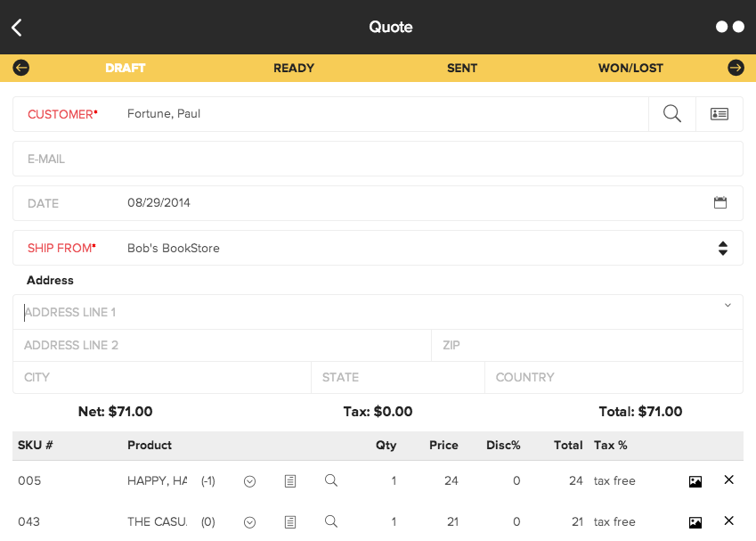Screen dimensions: 756x541
Task: Switch to the READY status tab
Action: [294, 68]
